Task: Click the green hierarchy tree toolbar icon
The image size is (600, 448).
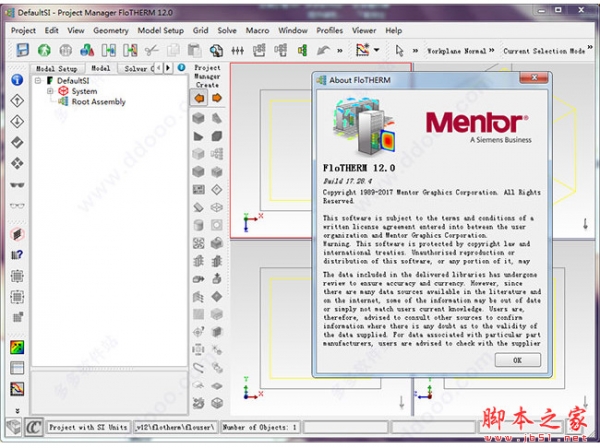Action: pyautogui.click(x=302, y=50)
